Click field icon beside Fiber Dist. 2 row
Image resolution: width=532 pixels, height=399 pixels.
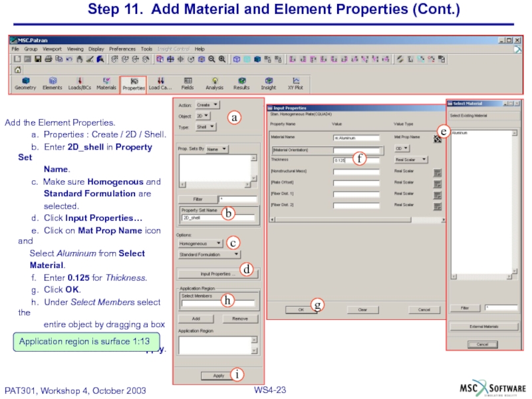438,206
